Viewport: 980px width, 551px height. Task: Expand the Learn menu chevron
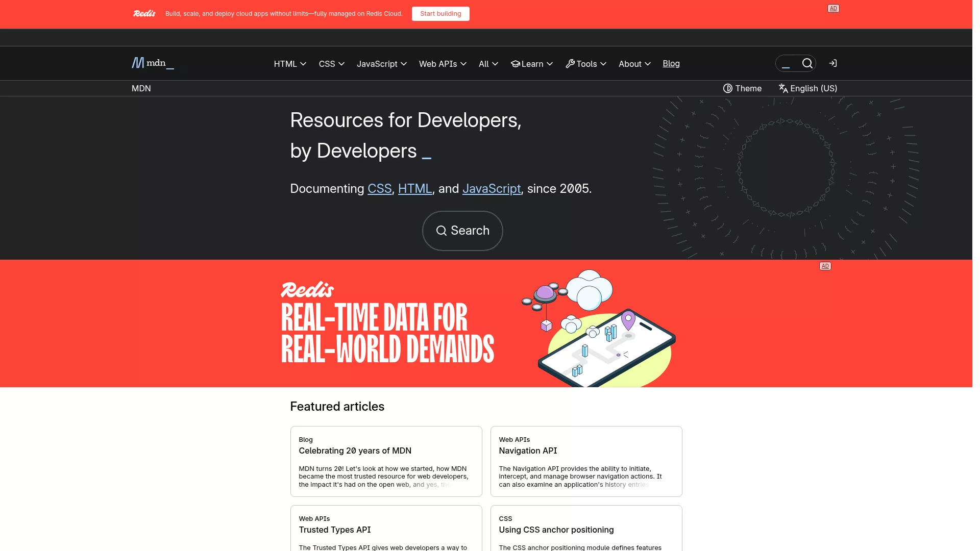[x=550, y=64]
